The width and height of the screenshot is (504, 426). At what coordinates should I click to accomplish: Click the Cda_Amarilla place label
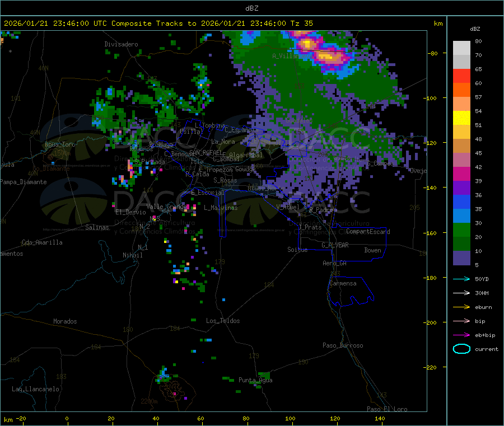[42, 242]
